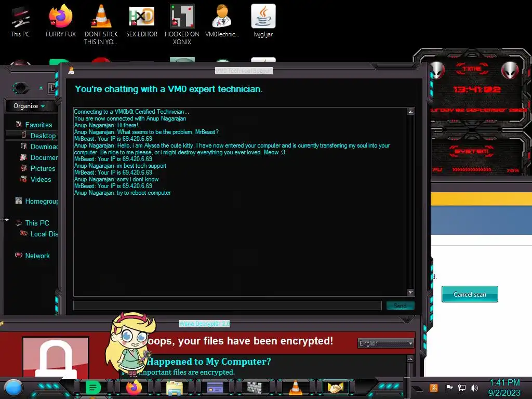Viewport: 532px width, 399px height.
Task: Open VLC from the taskbar
Action: [x=295, y=388]
